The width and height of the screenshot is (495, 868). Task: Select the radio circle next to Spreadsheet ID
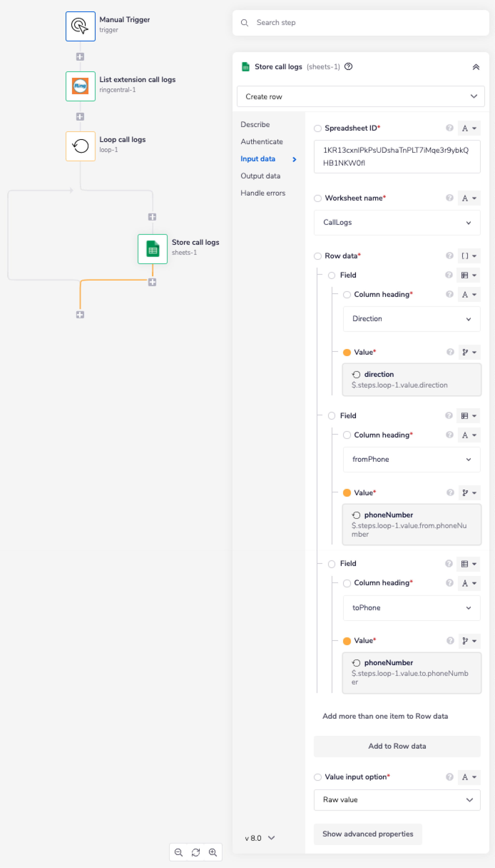click(318, 128)
